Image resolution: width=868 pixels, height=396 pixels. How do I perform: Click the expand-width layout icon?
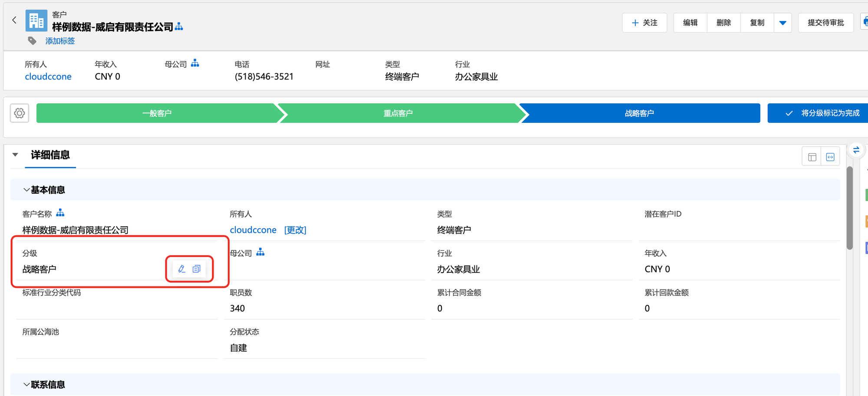(830, 157)
